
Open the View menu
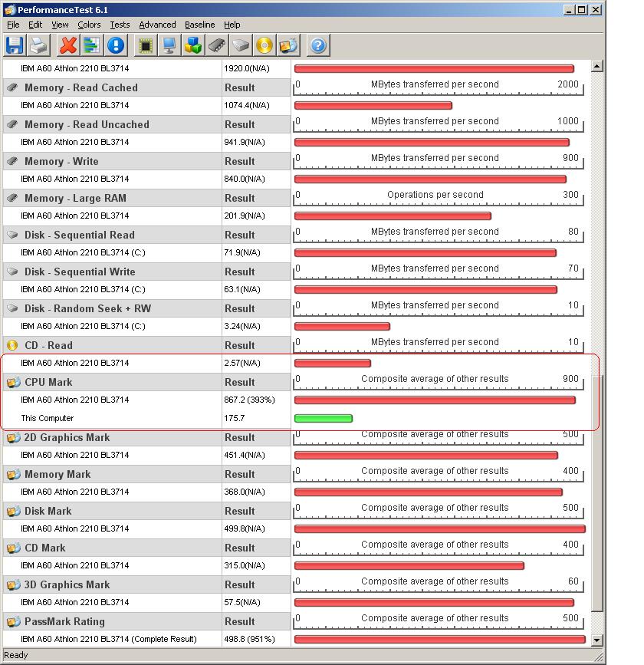click(x=60, y=25)
